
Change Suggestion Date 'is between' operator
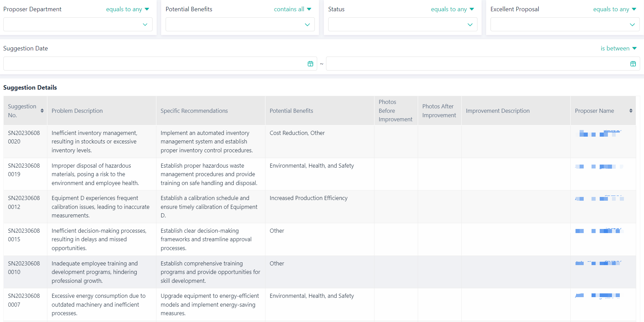[x=618, y=48]
